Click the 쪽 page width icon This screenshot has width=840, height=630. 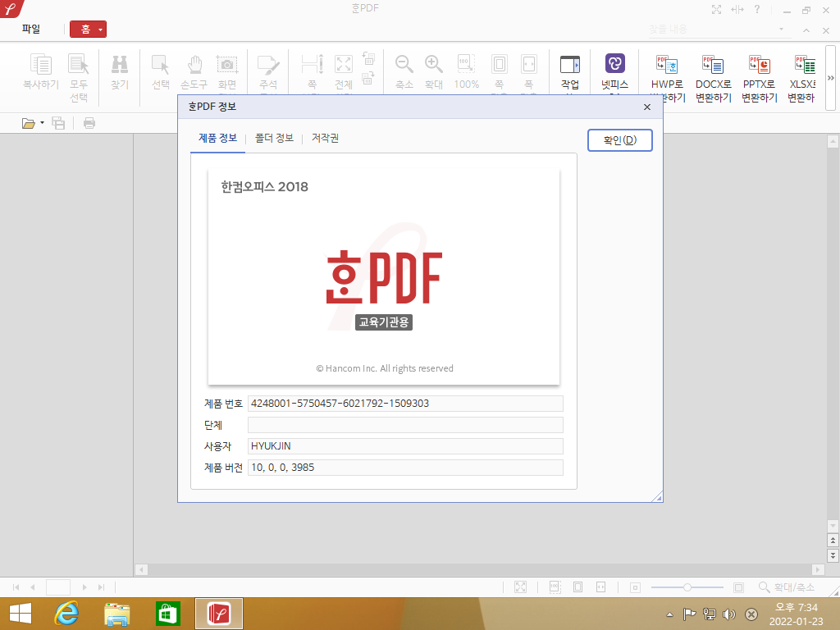point(312,64)
